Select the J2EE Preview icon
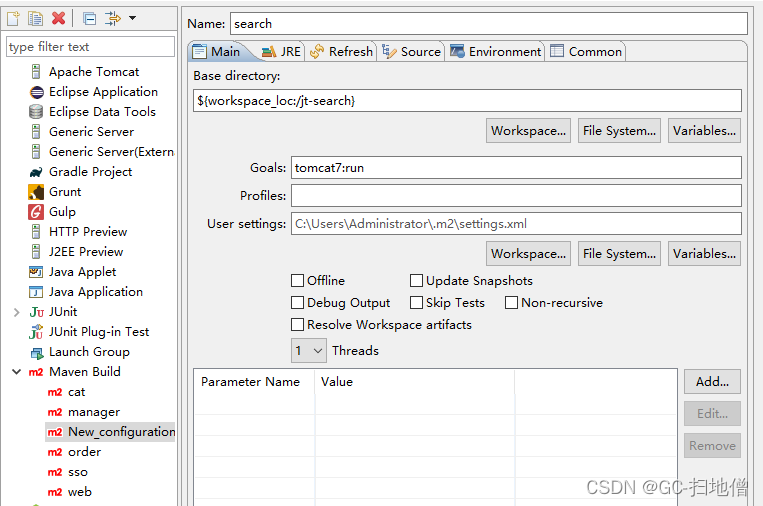 (x=36, y=252)
